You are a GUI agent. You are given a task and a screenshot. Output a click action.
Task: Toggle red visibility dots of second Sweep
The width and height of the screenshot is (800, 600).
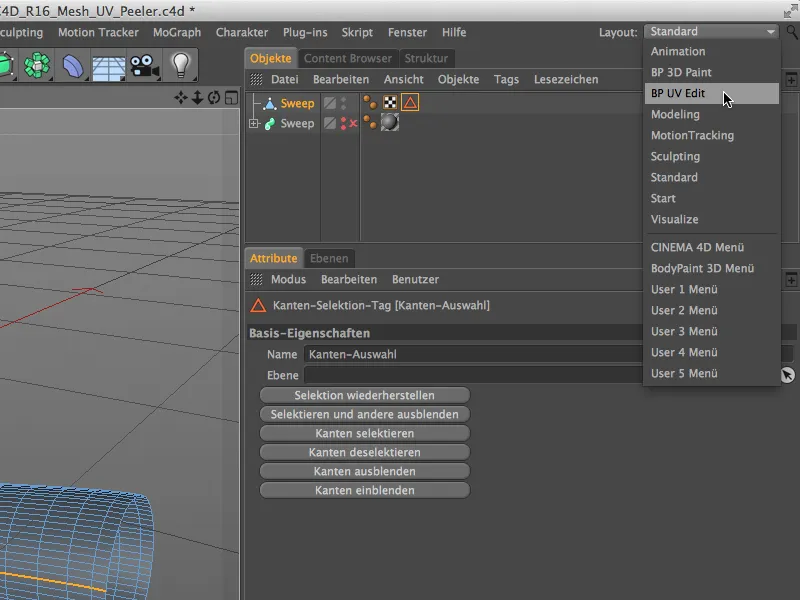pyautogui.click(x=343, y=123)
